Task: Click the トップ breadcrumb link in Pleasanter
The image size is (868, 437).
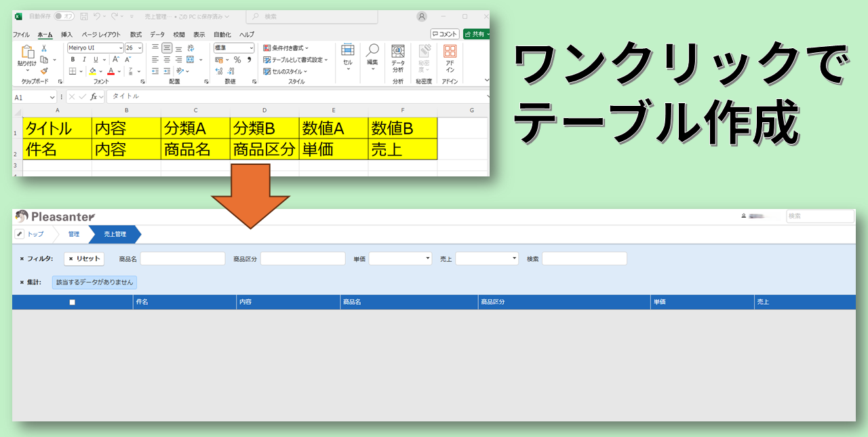Action: (35, 234)
